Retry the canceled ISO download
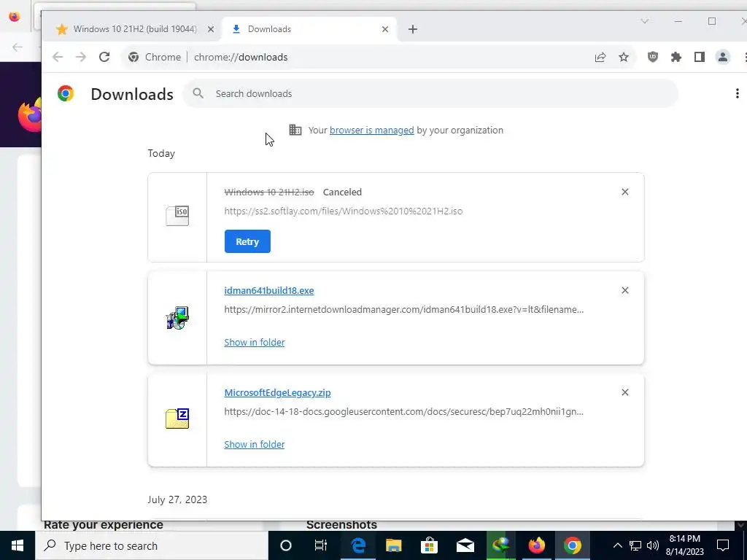Image resolution: width=747 pixels, height=560 pixels. pyautogui.click(x=247, y=241)
